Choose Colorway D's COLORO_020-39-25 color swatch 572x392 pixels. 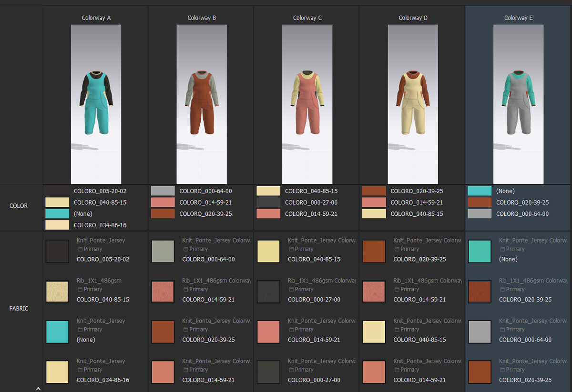[x=374, y=191]
